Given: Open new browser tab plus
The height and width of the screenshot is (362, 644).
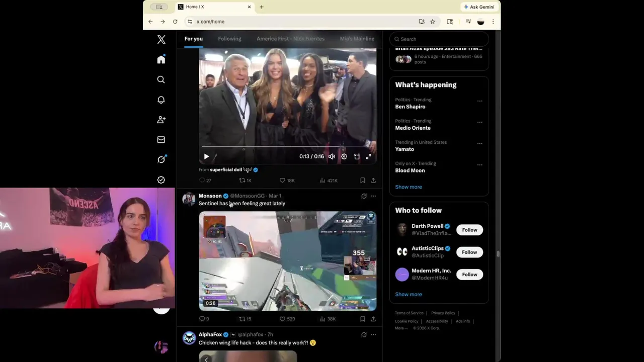Looking at the screenshot, I should [262, 7].
